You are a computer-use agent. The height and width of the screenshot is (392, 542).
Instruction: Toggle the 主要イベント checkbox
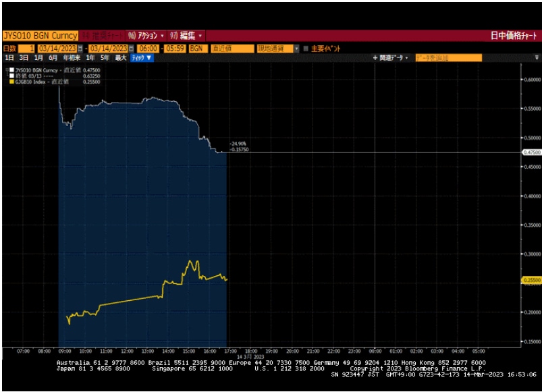[x=306, y=49]
